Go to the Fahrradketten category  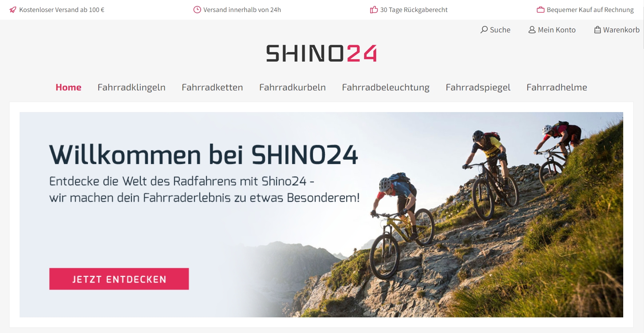(x=212, y=87)
